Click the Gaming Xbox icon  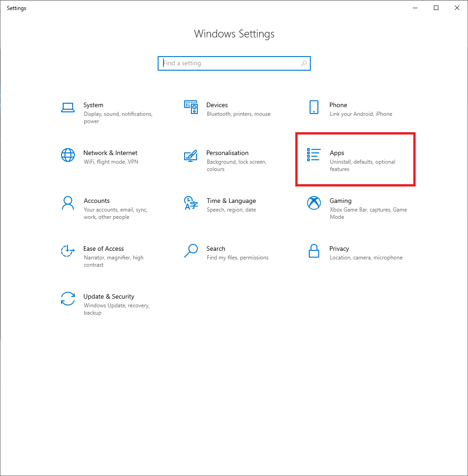coord(314,203)
